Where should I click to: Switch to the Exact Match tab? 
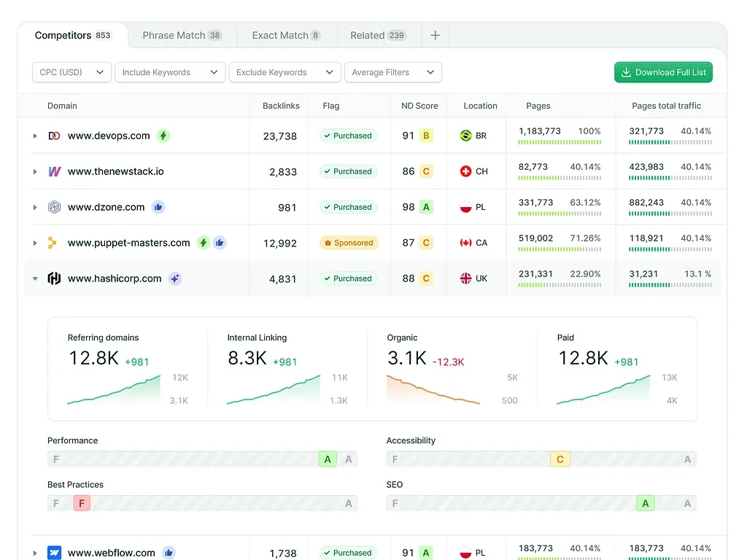(x=287, y=35)
